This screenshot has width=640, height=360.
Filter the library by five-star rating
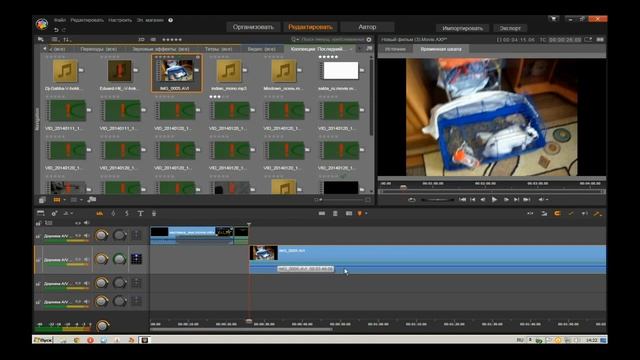click(x=172, y=40)
